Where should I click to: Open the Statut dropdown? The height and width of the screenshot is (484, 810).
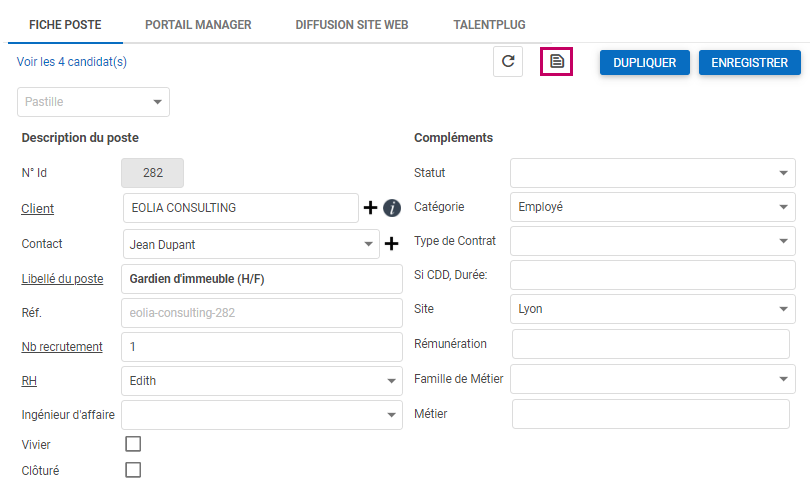coord(652,173)
